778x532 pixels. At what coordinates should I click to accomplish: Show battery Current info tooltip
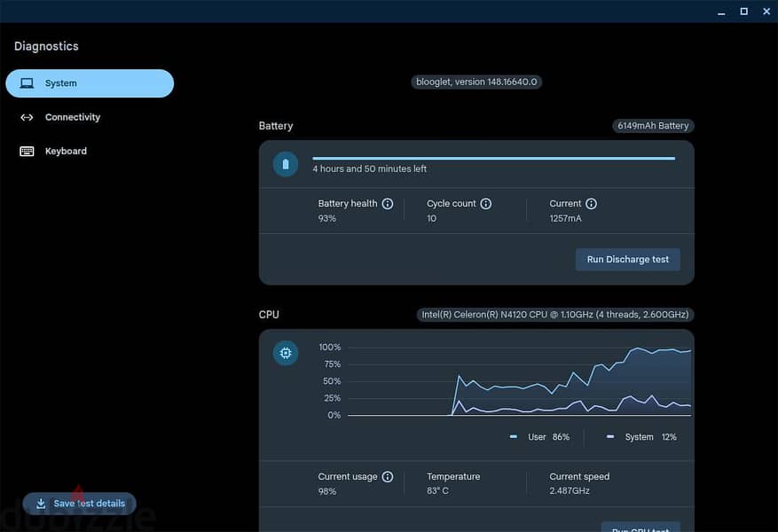[591, 204]
